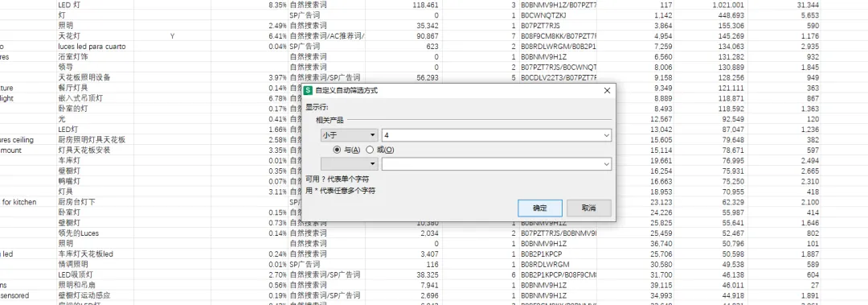Select the cell 壁橱灯运动感应
868x305 pixels.
(x=84, y=295)
